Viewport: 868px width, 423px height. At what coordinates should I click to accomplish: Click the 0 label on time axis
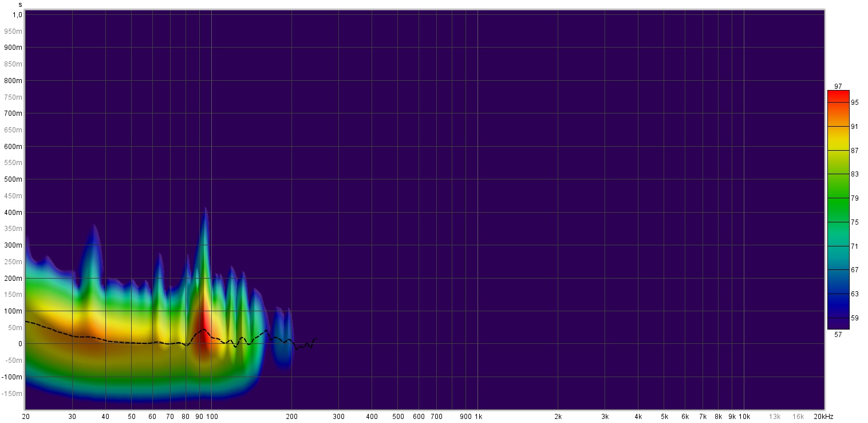point(19,344)
